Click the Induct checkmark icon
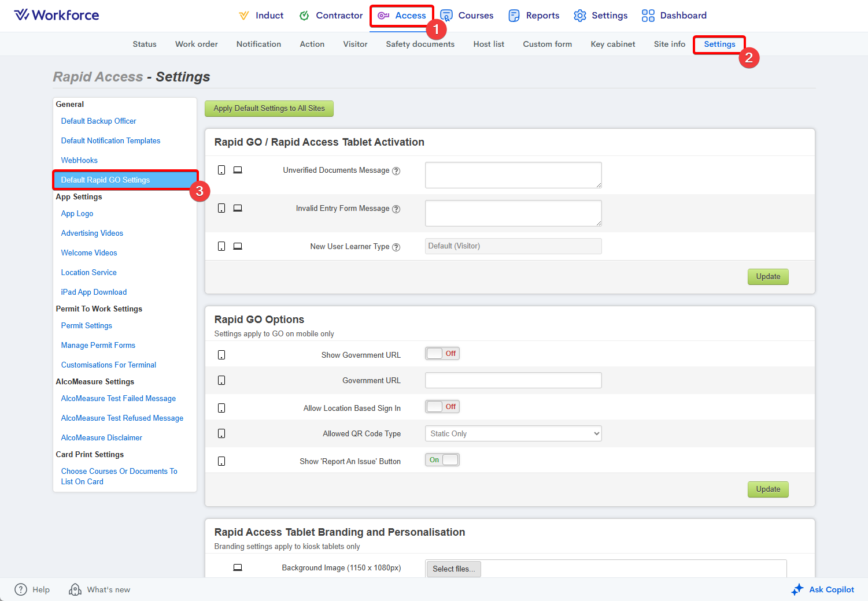 pyautogui.click(x=244, y=16)
